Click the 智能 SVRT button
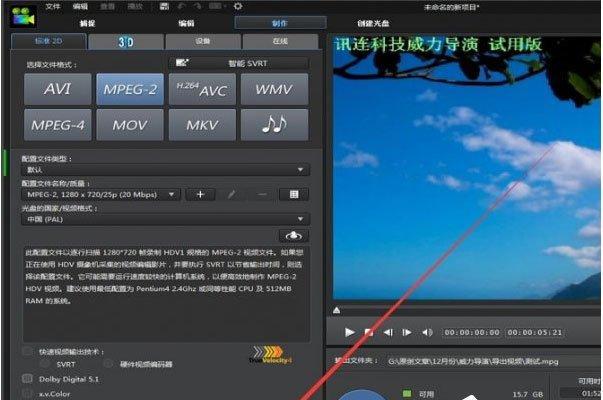 tap(239, 63)
